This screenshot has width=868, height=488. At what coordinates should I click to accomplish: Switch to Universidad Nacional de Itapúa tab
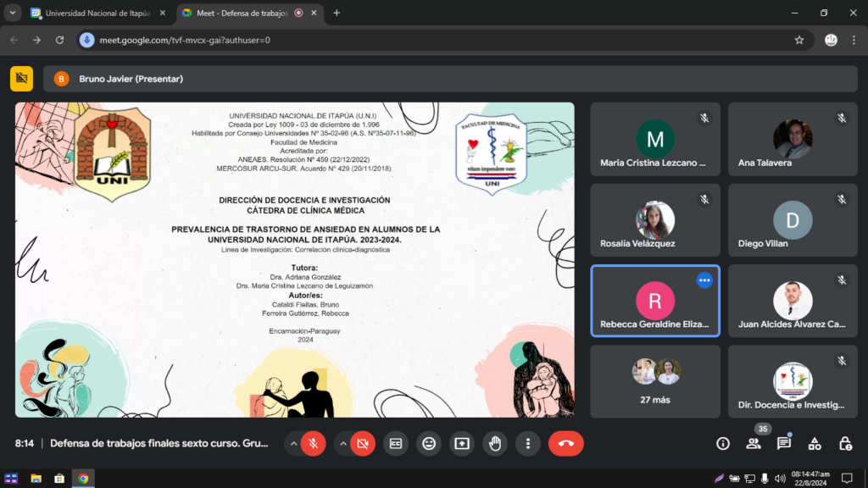[x=96, y=13]
